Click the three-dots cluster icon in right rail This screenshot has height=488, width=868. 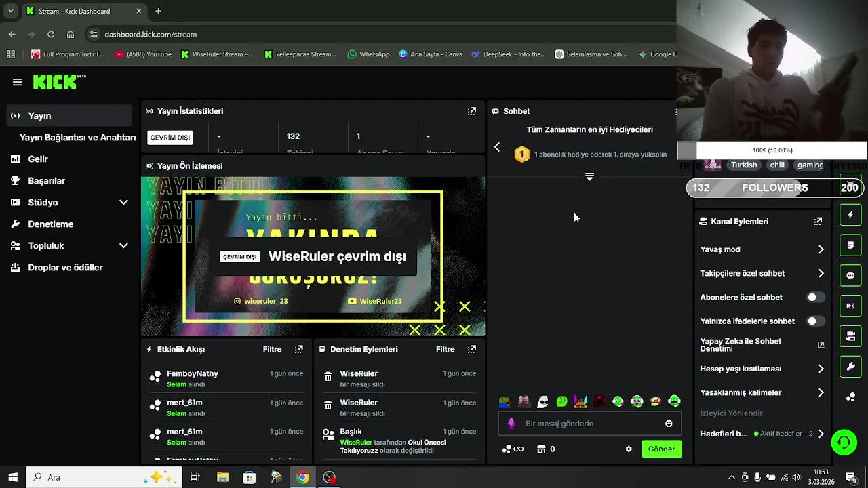[x=850, y=397]
